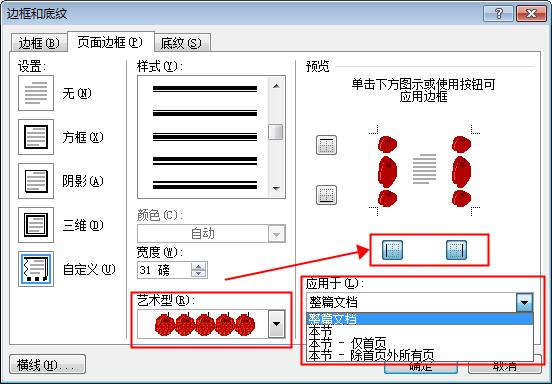This screenshot has width=552, height=384.
Task: Choose 整篇文档 highlighted list option
Action: [x=420, y=319]
